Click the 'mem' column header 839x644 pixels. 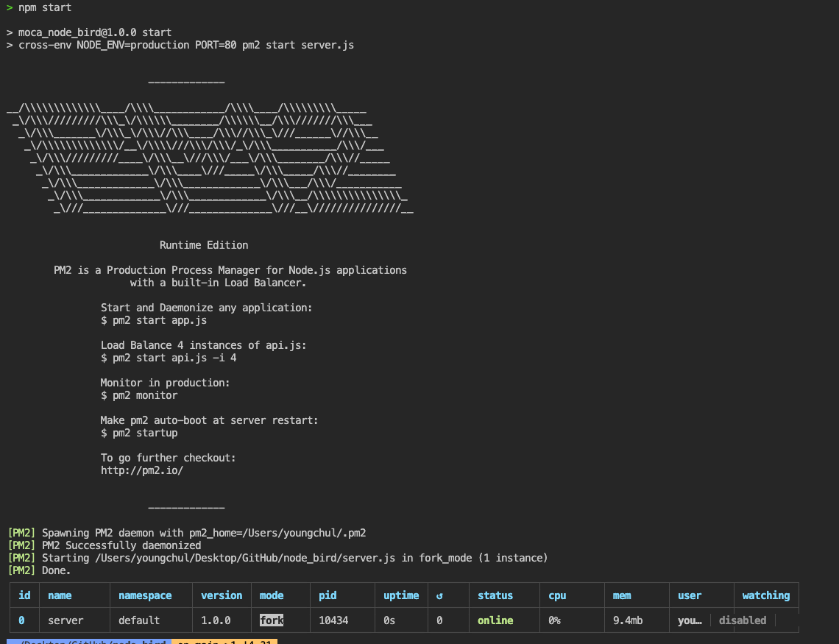622,595
